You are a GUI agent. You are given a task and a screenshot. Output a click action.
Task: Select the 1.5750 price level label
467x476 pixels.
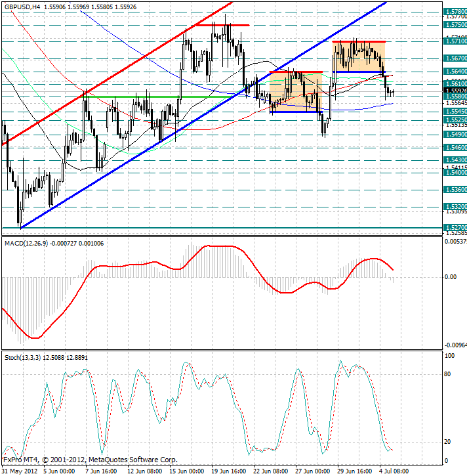[x=455, y=24]
